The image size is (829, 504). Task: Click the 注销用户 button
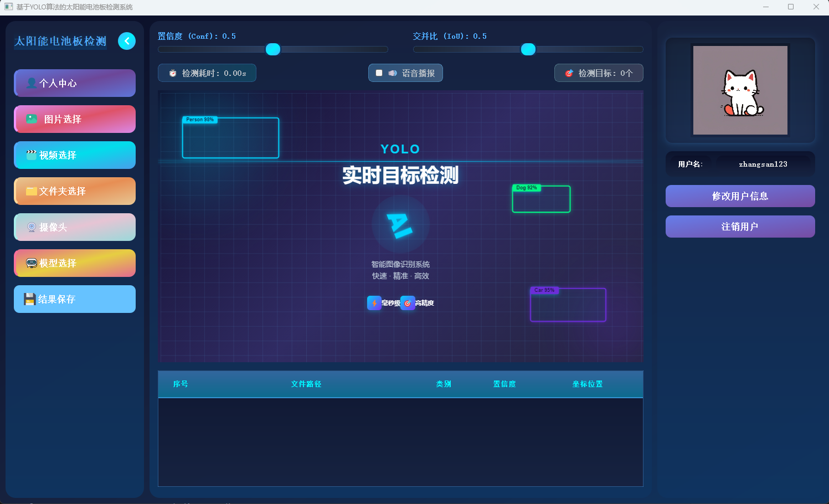coord(740,227)
